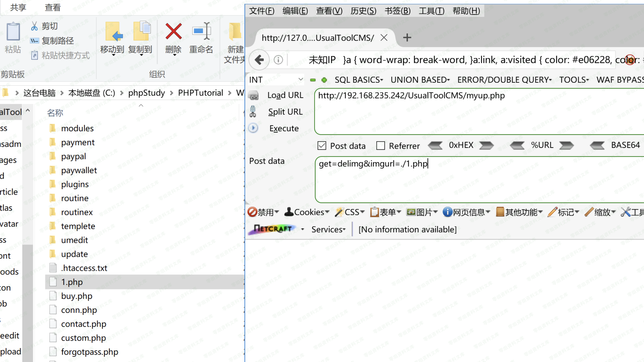This screenshot has height=362, width=644.
Task: Open the Tools menu in the menu bar
Action: pyautogui.click(x=432, y=11)
